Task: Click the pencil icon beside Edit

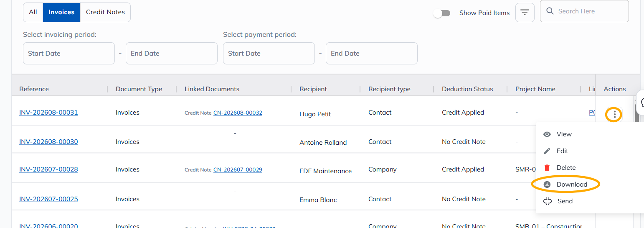Action: click(x=547, y=151)
